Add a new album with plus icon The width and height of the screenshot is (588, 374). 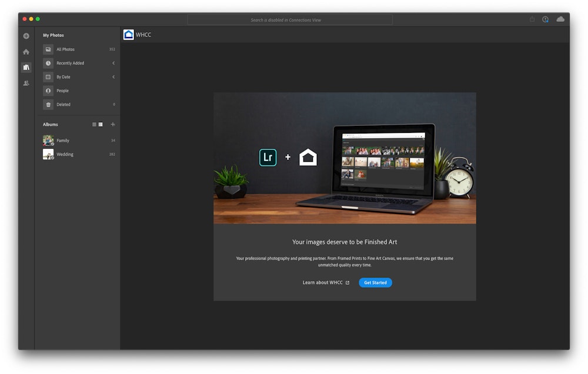click(113, 125)
